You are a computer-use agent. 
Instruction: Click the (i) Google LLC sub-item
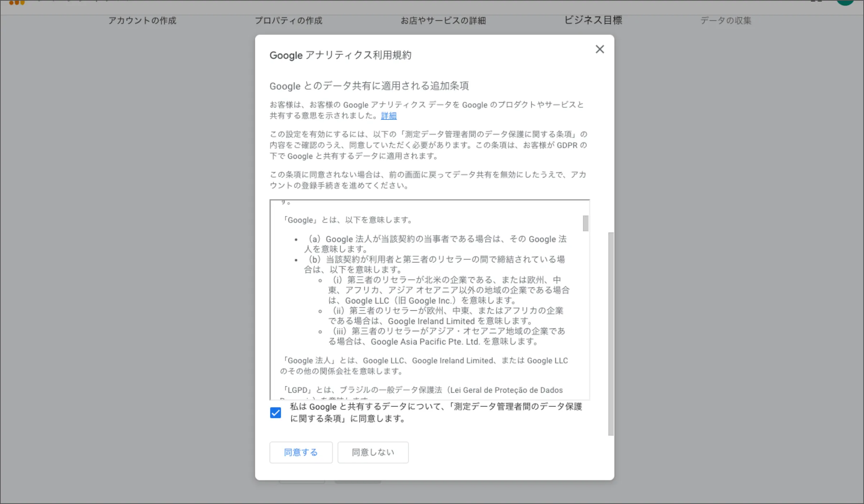point(449,290)
